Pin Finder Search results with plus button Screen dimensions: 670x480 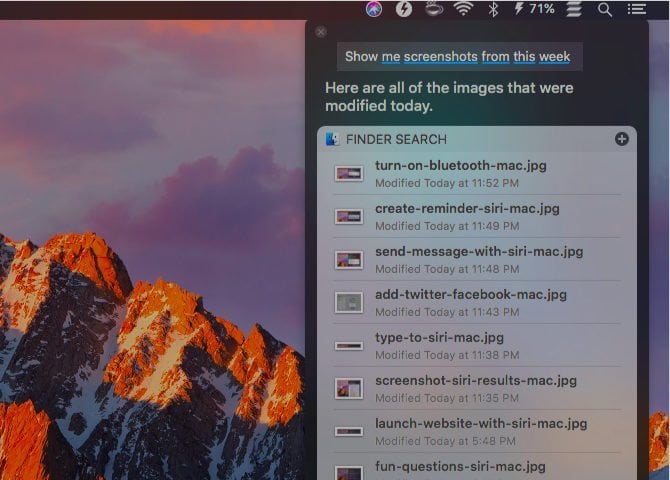click(x=622, y=139)
